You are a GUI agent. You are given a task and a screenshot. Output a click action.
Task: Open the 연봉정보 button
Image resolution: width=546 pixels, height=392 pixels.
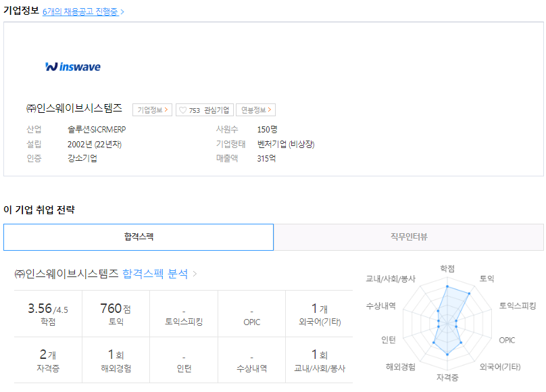[x=255, y=110]
